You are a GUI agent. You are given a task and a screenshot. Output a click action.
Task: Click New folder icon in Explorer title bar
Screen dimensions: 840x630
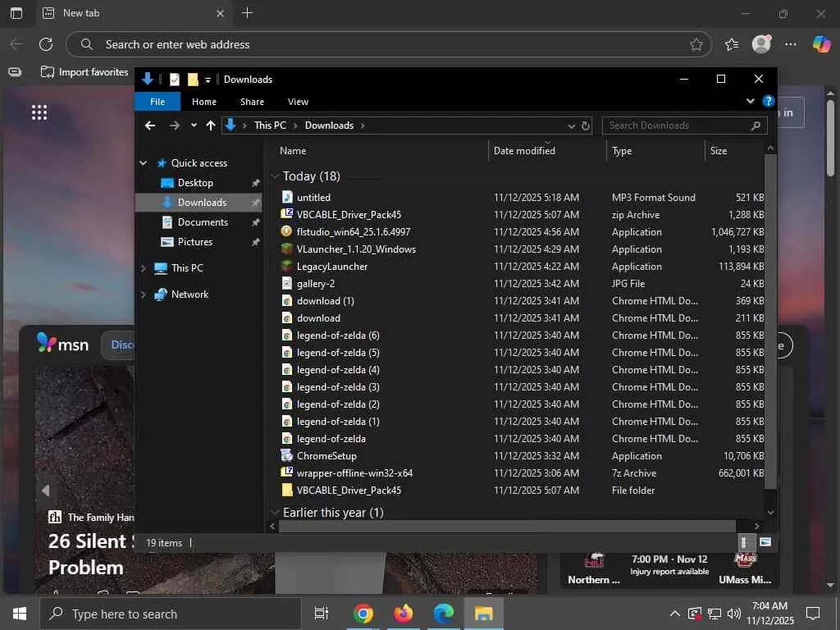tap(193, 80)
